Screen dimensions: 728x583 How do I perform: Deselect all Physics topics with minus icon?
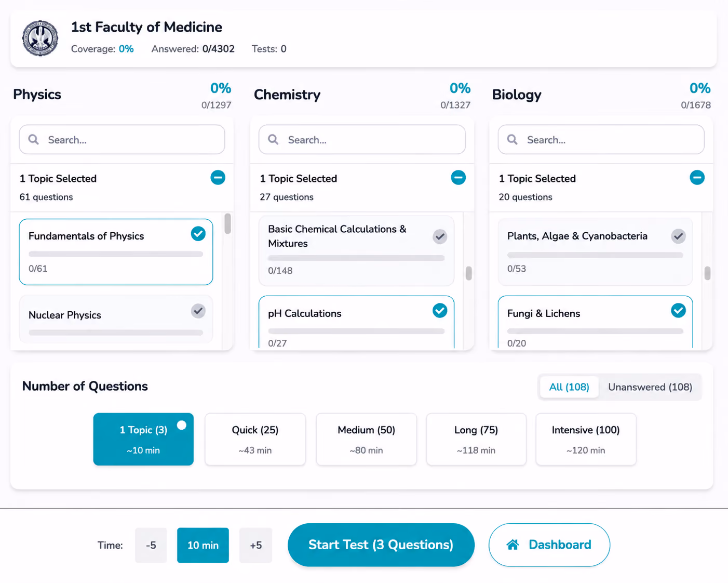point(218,178)
